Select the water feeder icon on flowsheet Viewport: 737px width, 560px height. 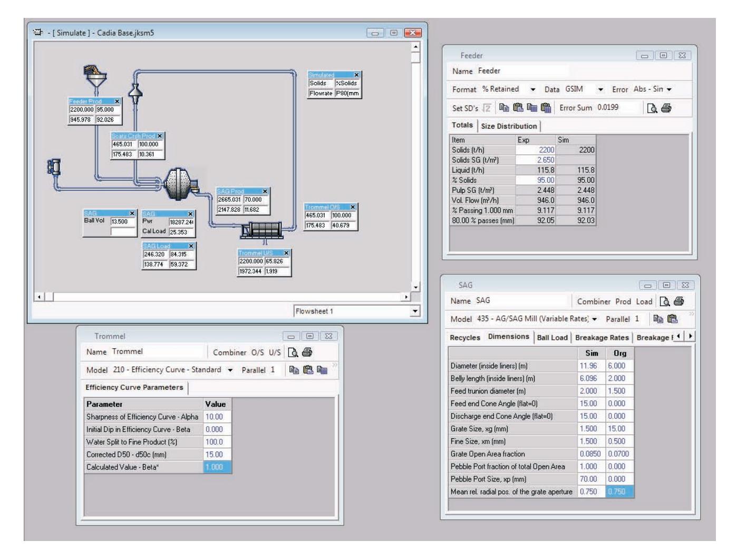(53, 168)
